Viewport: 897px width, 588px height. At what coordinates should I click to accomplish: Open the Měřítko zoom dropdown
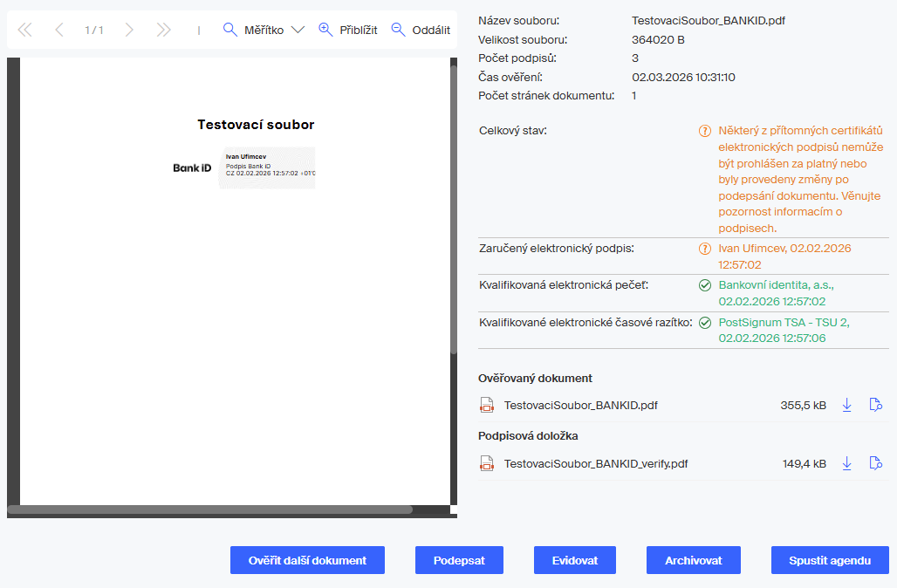(x=264, y=30)
